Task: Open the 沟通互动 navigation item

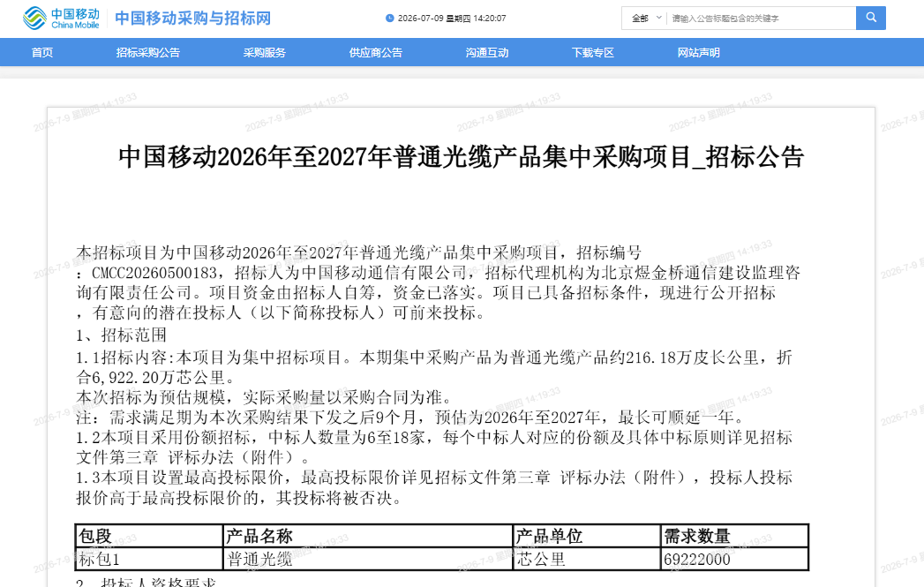Action: pos(487,52)
